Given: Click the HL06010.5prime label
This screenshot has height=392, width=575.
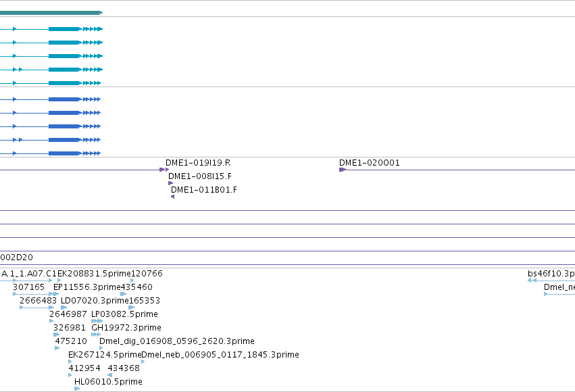Looking at the screenshot, I should 108,382.
